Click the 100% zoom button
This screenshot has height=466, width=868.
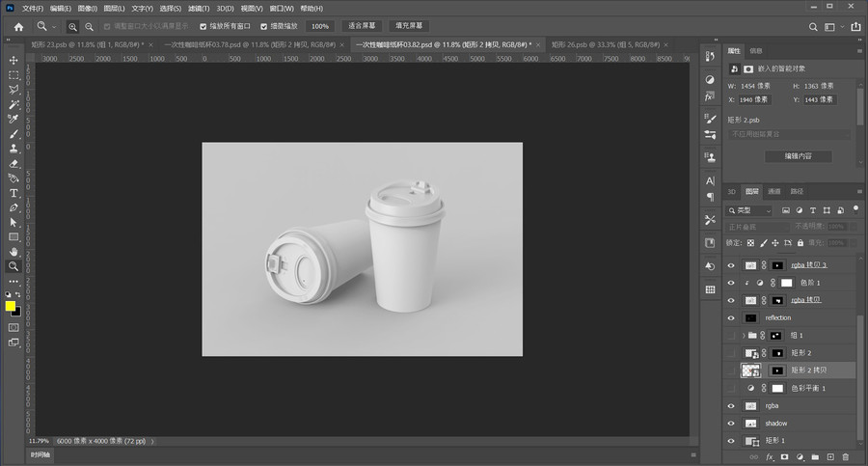pyautogui.click(x=320, y=27)
